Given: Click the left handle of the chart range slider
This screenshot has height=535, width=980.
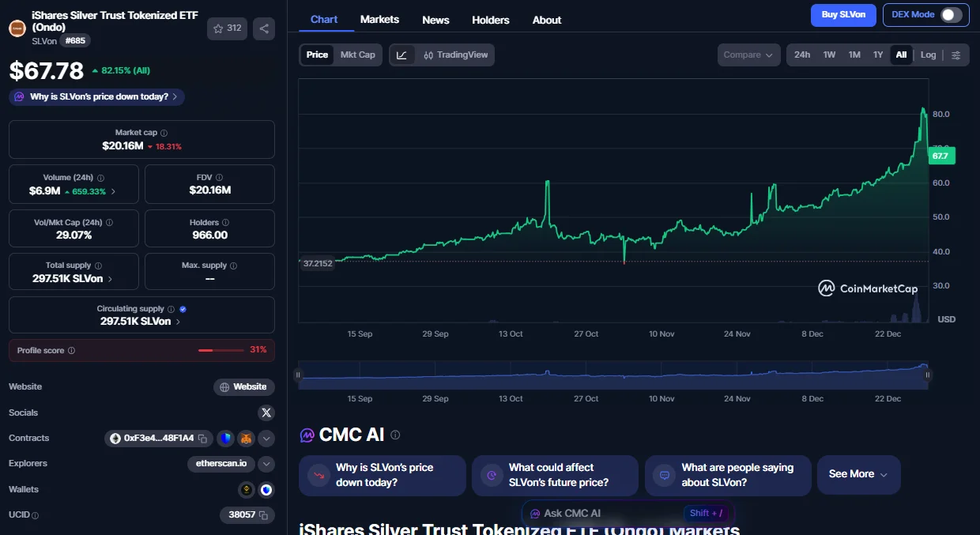Looking at the screenshot, I should click(x=299, y=375).
